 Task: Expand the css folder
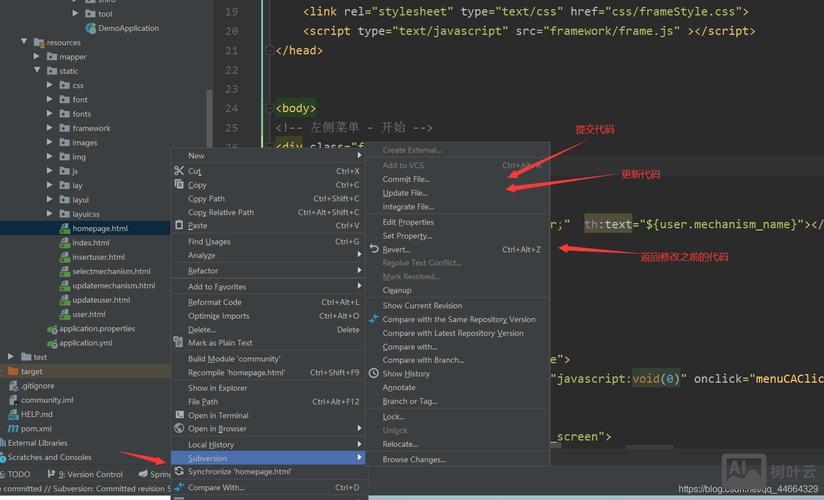(x=50, y=85)
